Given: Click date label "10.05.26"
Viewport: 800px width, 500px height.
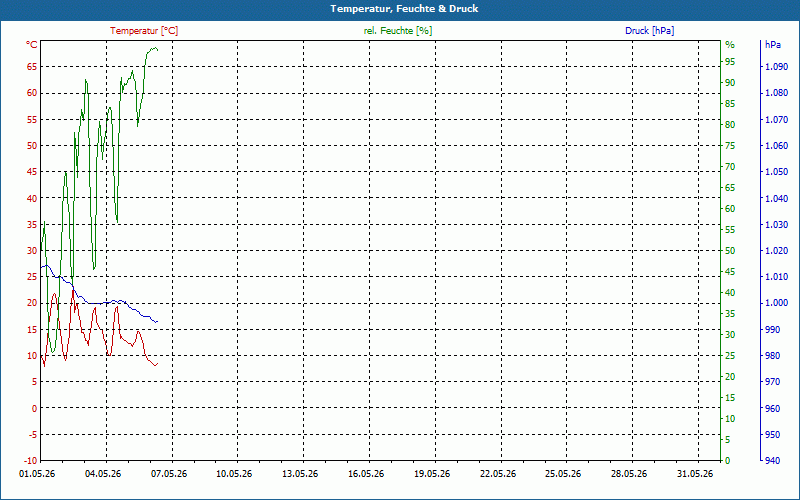Looking at the screenshot, I should pyautogui.click(x=235, y=474).
